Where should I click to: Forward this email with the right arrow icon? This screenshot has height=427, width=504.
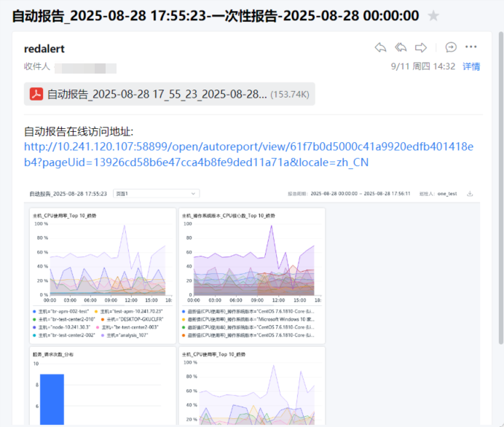(x=421, y=47)
